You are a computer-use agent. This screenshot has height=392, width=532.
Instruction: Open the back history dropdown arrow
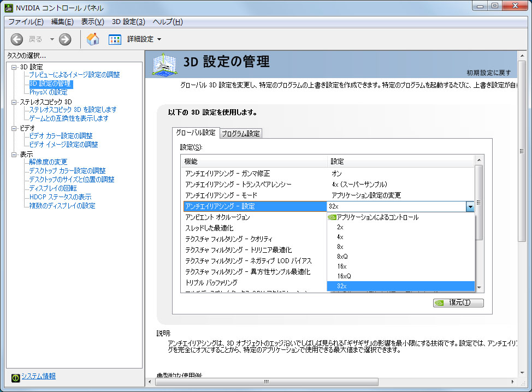click(52, 39)
